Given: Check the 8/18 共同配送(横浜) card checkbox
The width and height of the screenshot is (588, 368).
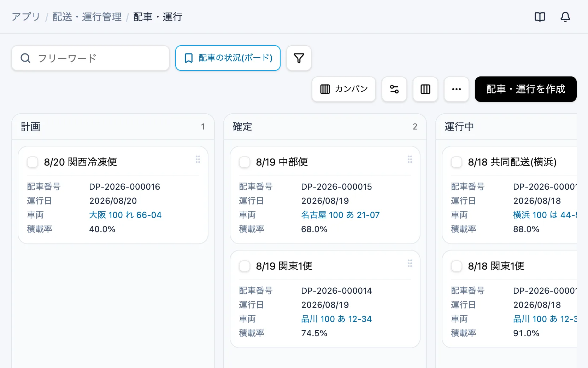Looking at the screenshot, I should 457,162.
